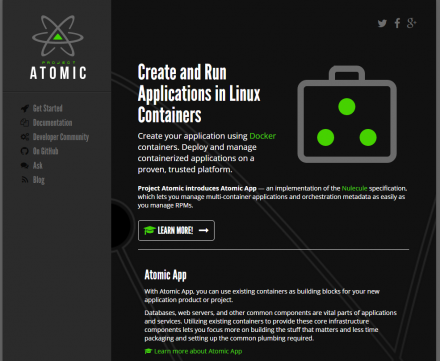Open the Google Plus social icon
Screen dimensions: 440x361
pos(411,23)
